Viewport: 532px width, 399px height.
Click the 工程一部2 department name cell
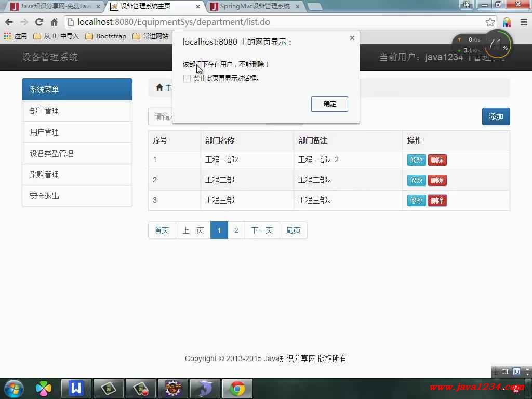247,160
